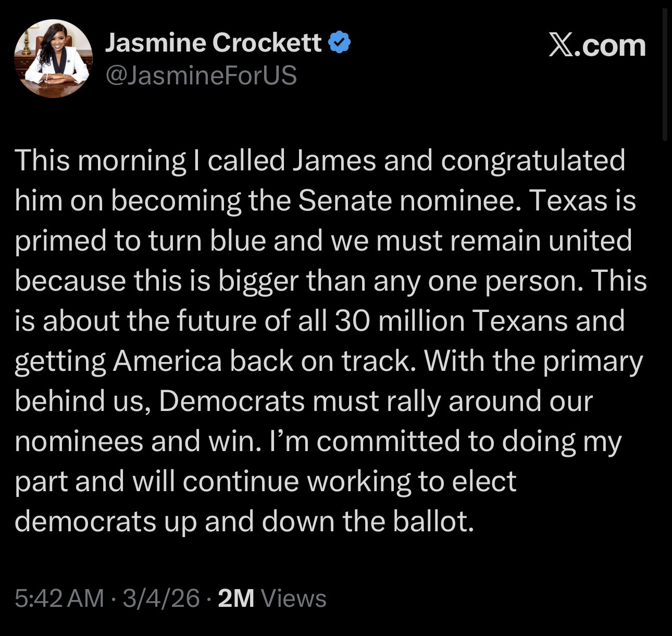Viewport: 672px width, 636px height.
Task: Click the Jasmine Crockett display name
Action: click(214, 42)
